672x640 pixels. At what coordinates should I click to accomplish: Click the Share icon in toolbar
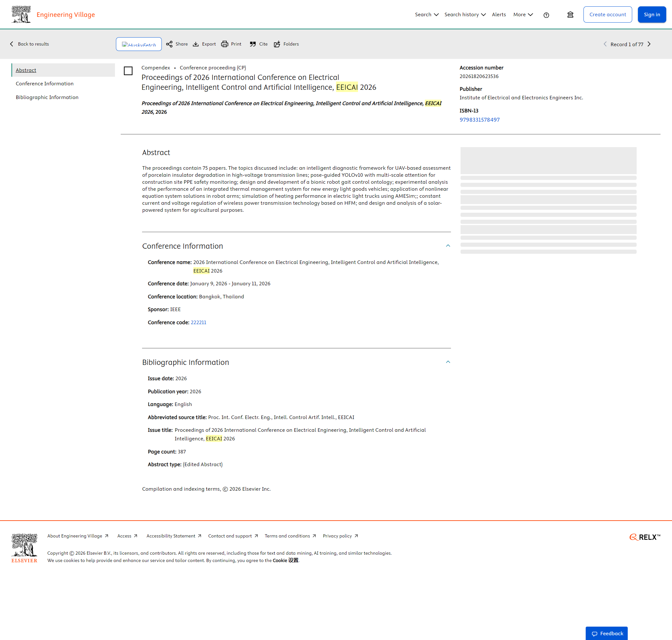point(169,44)
